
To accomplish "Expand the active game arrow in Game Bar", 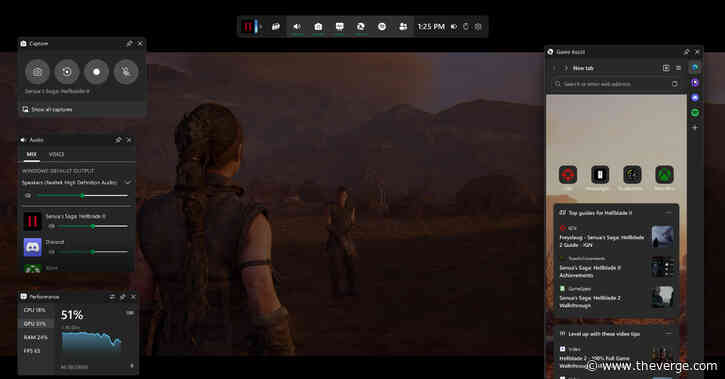I will tap(261, 27).
